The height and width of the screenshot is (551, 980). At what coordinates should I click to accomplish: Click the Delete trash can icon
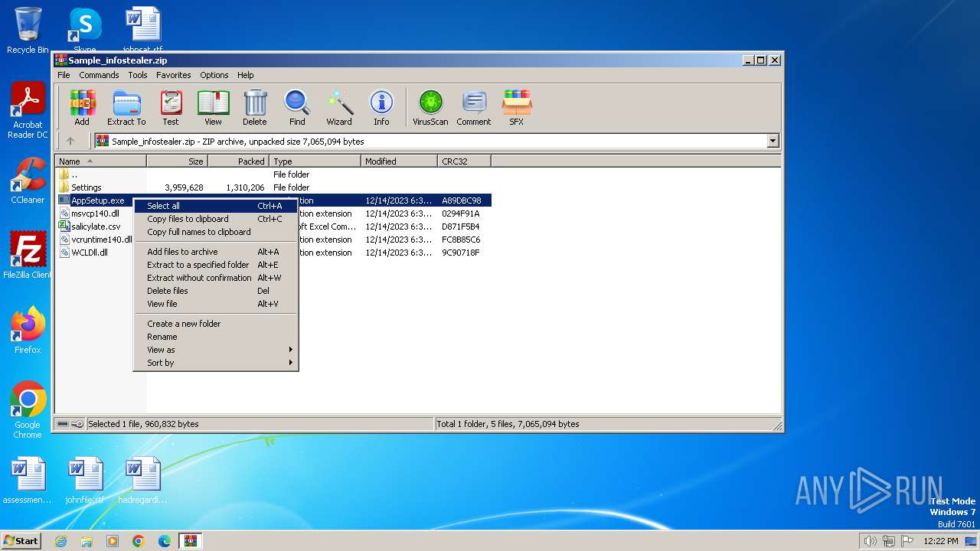255,107
